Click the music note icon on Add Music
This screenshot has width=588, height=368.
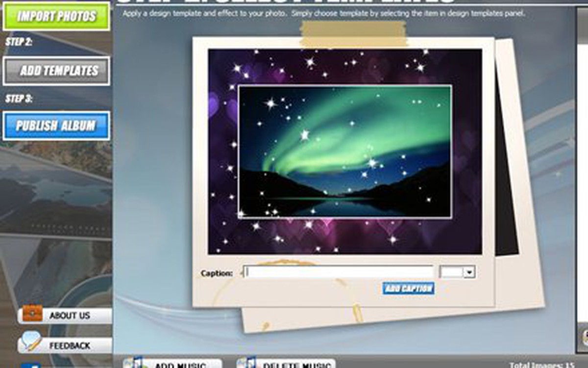click(133, 363)
